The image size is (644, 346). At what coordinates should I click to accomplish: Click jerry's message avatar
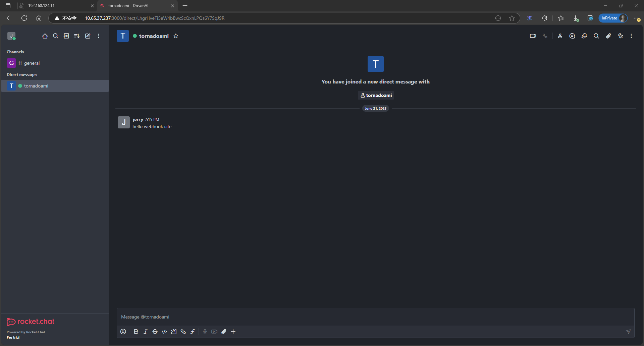tap(124, 122)
